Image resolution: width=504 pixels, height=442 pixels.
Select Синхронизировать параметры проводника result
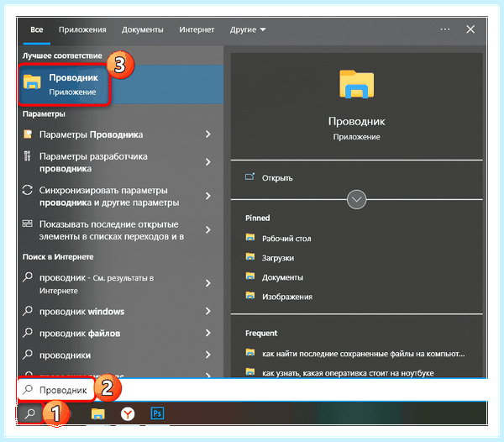click(121, 196)
